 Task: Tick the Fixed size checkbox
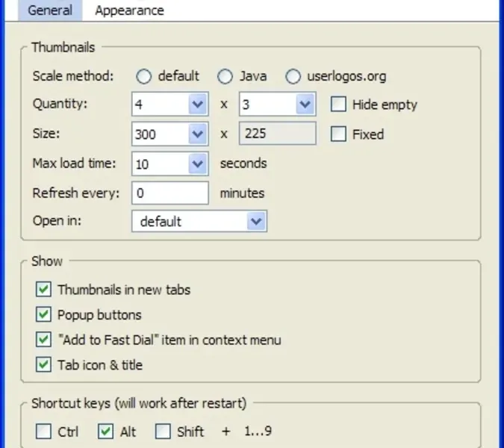[338, 134]
